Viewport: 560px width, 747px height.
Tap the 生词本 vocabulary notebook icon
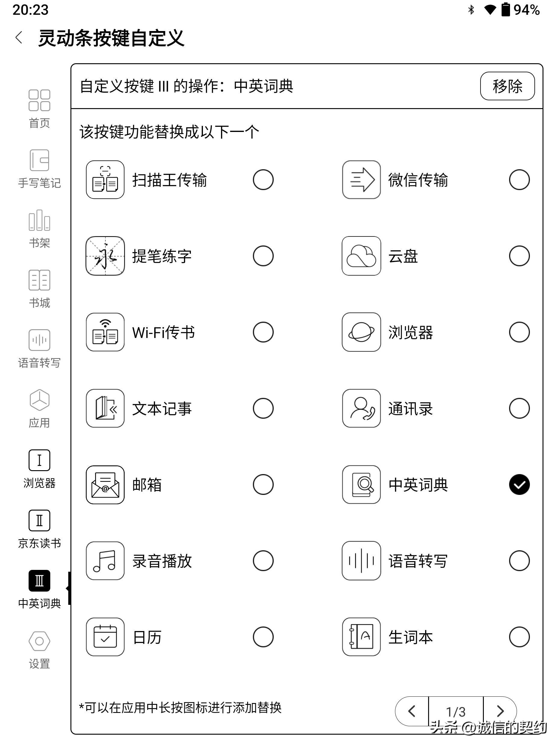click(361, 637)
